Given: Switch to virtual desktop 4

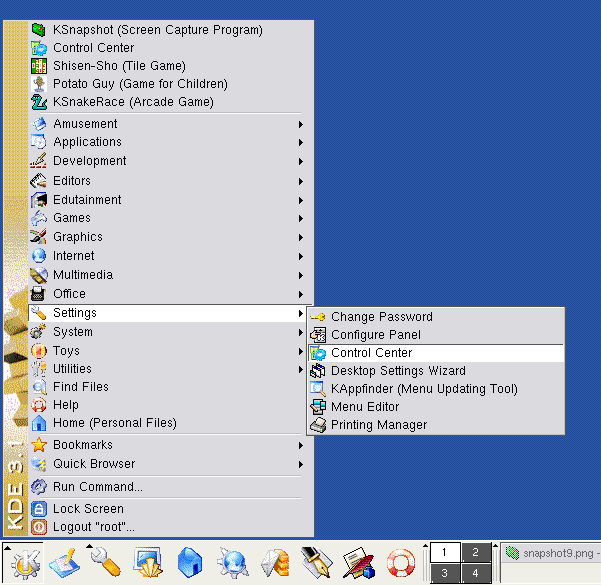Looking at the screenshot, I should point(476,573).
